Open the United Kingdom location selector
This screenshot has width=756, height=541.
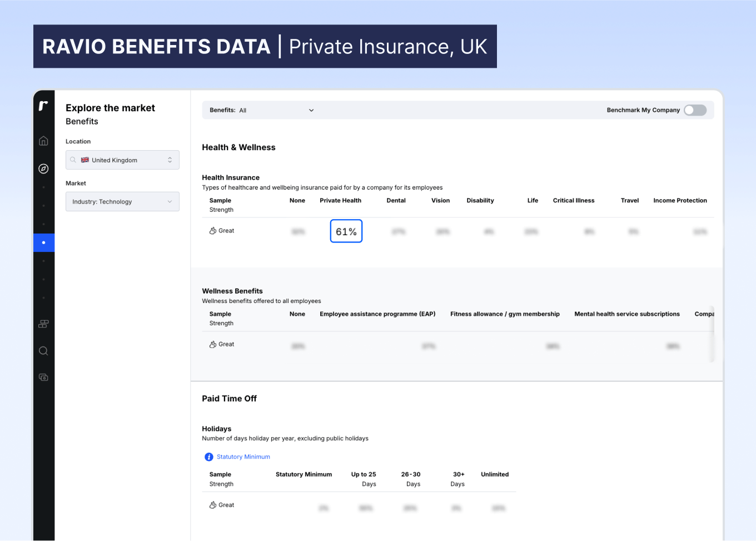pos(122,160)
